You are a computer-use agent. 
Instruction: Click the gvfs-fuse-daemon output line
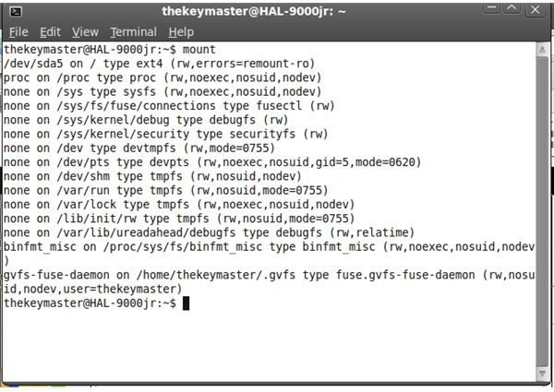(270, 281)
